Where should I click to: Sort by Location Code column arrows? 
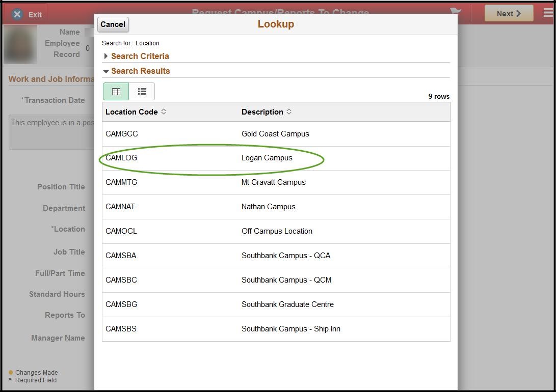(x=164, y=111)
